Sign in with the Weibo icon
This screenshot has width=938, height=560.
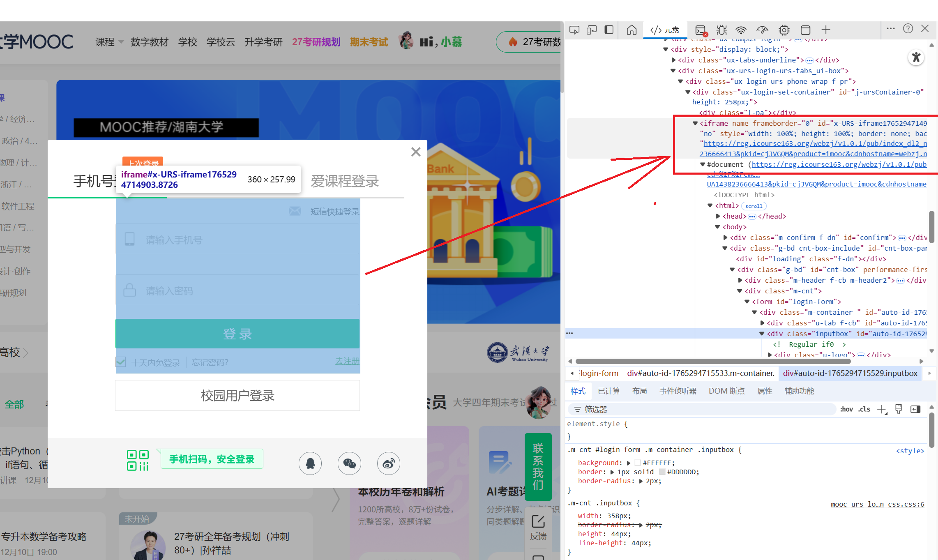tap(388, 463)
